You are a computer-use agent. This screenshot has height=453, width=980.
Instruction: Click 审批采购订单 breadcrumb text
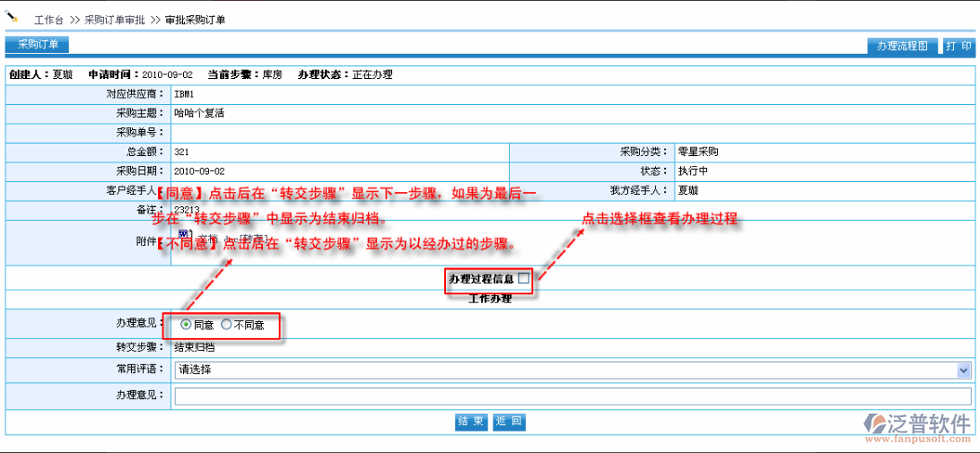coord(195,20)
